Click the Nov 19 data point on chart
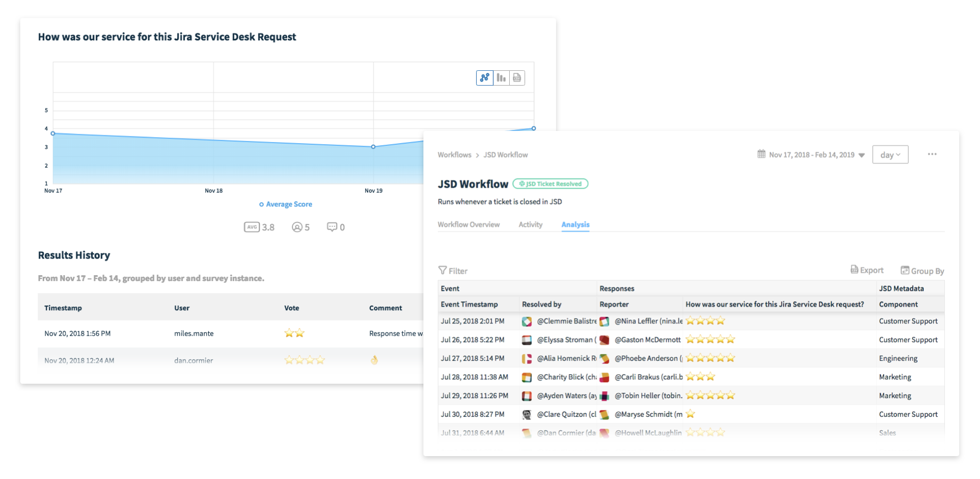This screenshot has height=479, width=980. point(373,146)
